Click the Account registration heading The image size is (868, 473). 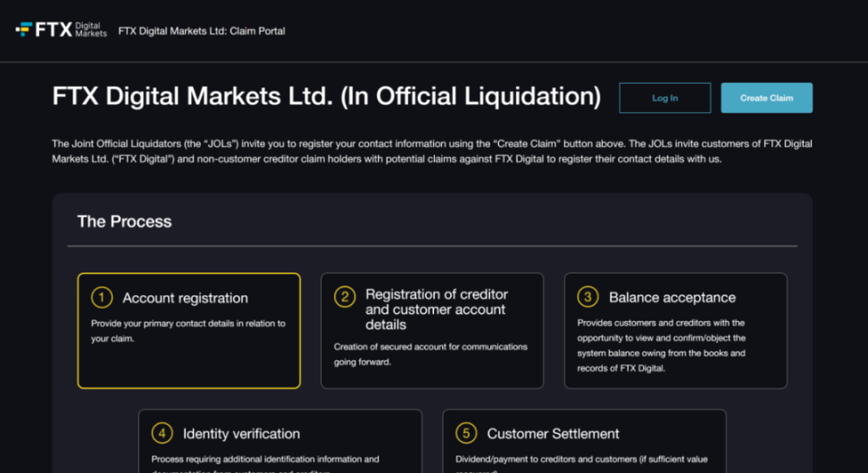click(x=185, y=298)
